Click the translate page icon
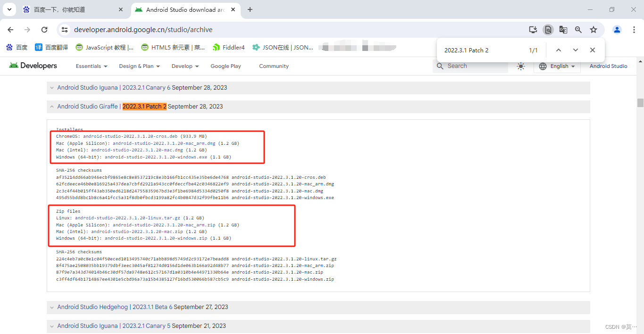The height and width of the screenshot is (334, 644). click(563, 30)
